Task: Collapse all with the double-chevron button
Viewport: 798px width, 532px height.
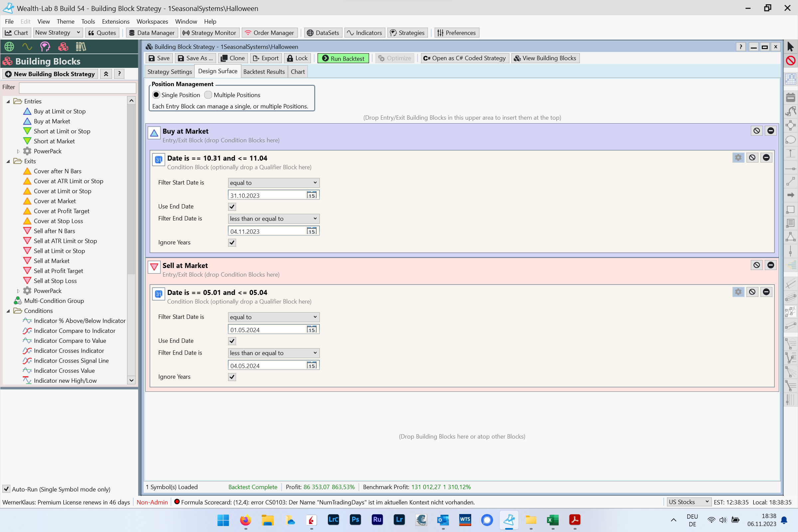Action: pyautogui.click(x=106, y=74)
